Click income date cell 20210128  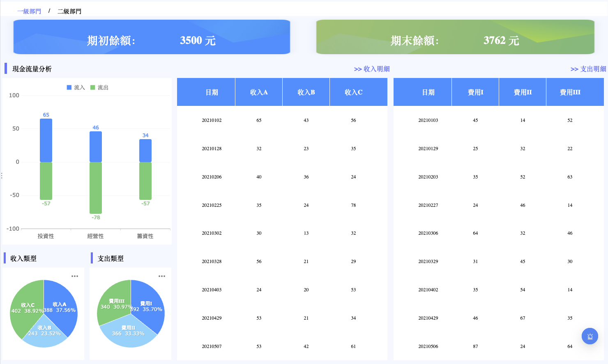point(212,149)
